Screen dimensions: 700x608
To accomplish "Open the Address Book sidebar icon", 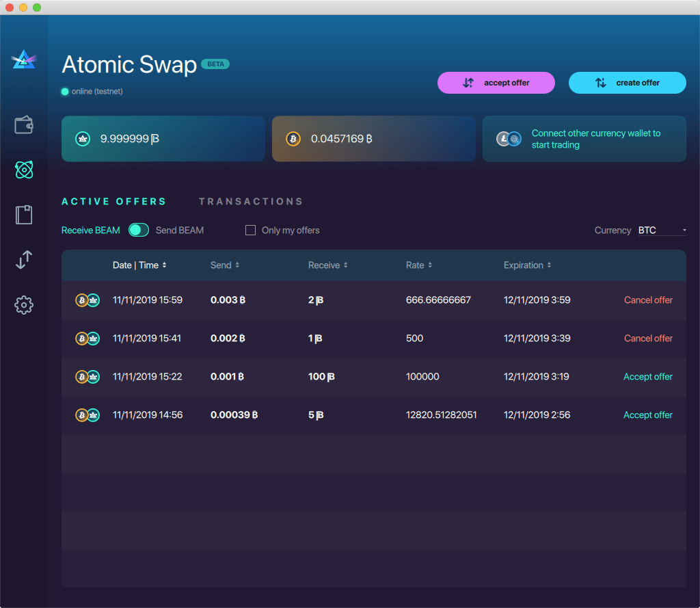I will click(x=24, y=215).
